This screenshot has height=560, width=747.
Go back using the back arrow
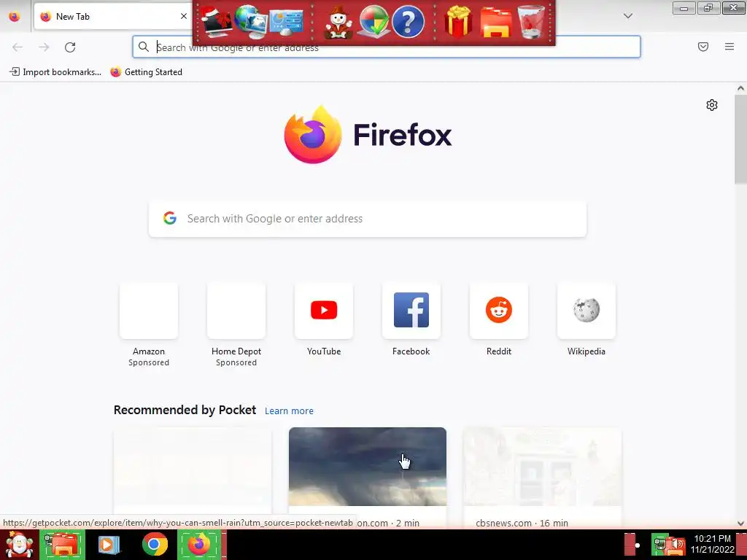tap(18, 47)
